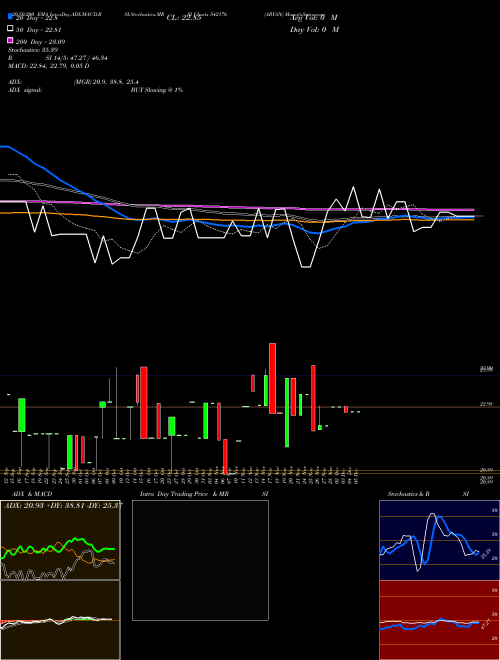Click the 'Stochastics & RSI' panel title
500x660 pixels.
(428, 494)
